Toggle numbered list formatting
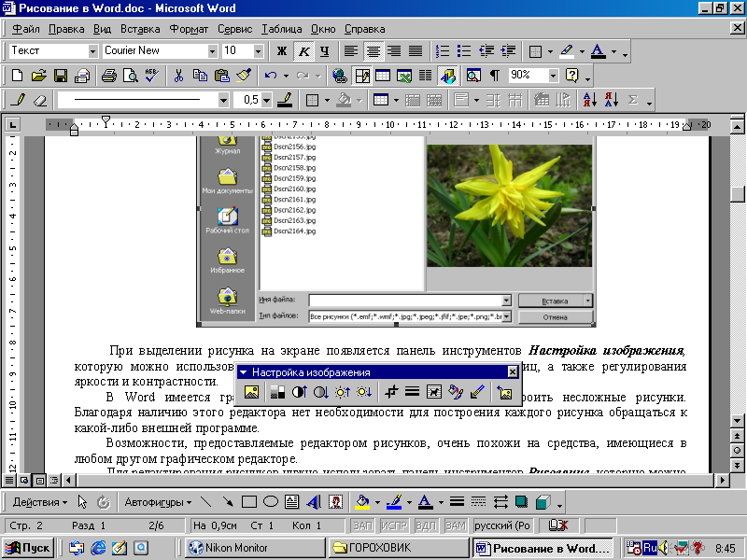 (x=443, y=51)
